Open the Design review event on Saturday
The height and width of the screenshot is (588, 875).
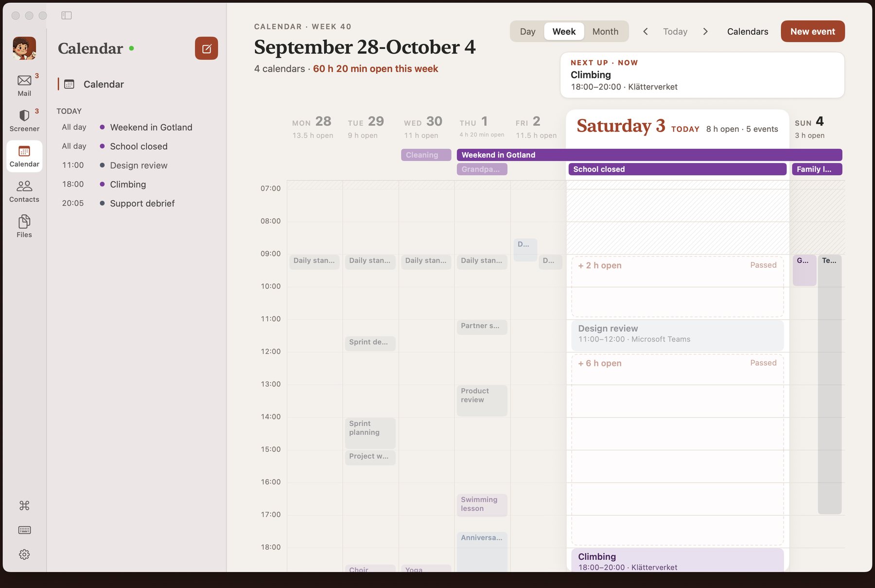(x=677, y=335)
